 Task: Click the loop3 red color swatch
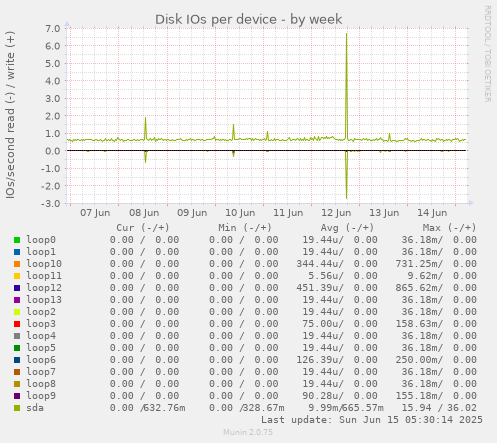tap(17, 324)
